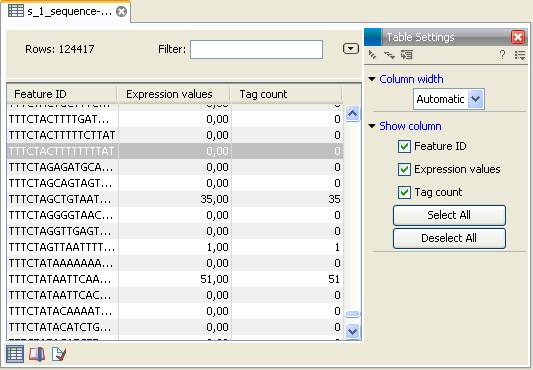The width and height of the screenshot is (533, 370).
Task: Click expression value 51,00
Action: 214,279
